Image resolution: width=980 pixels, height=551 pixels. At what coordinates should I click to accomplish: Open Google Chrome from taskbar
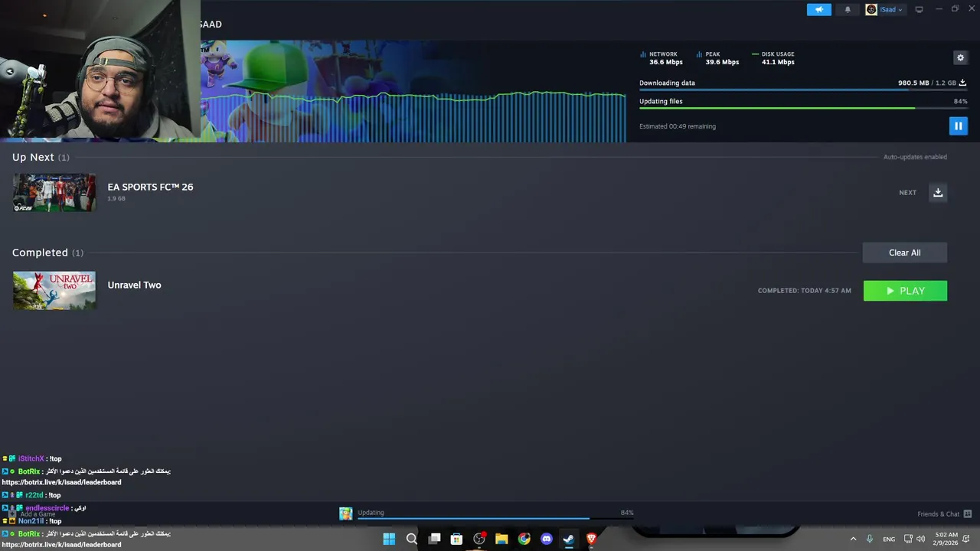[524, 539]
